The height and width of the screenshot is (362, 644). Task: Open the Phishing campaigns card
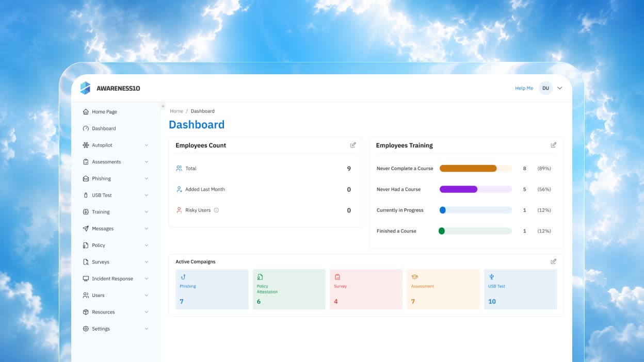tap(212, 289)
